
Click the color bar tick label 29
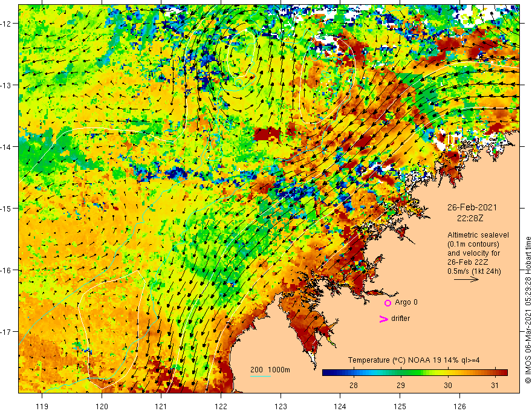(x=401, y=385)
